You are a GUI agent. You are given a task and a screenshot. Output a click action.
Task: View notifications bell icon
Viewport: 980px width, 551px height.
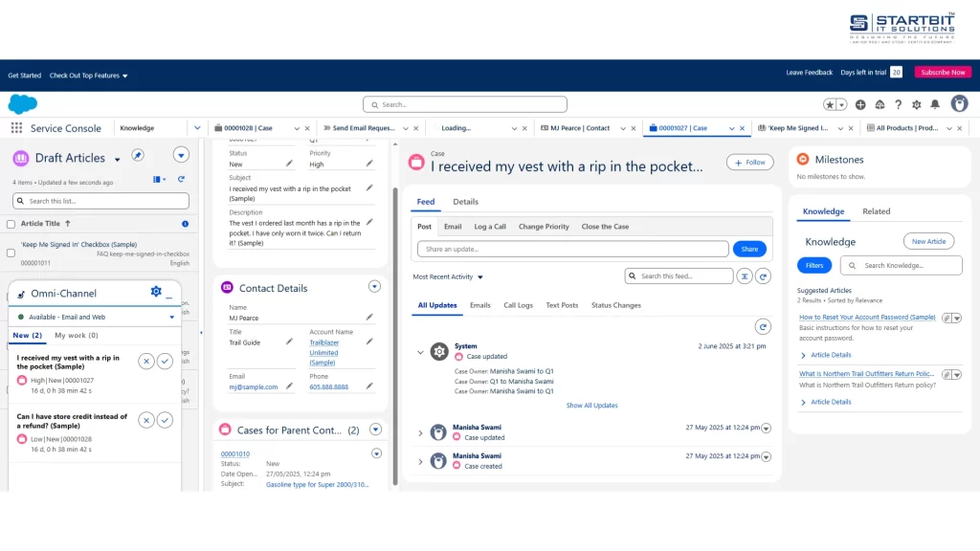tap(935, 104)
